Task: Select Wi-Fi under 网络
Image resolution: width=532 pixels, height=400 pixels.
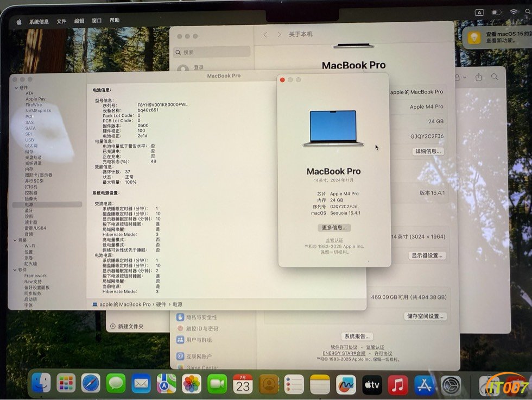Action: pyautogui.click(x=29, y=246)
